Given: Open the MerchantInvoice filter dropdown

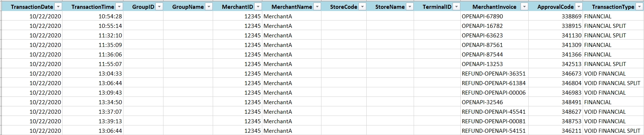Looking at the screenshot, I should pos(524,7).
